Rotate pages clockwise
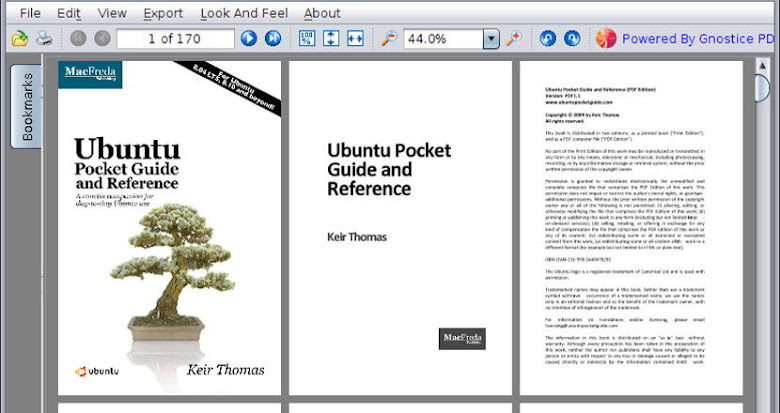780x413 pixels. 572,38
